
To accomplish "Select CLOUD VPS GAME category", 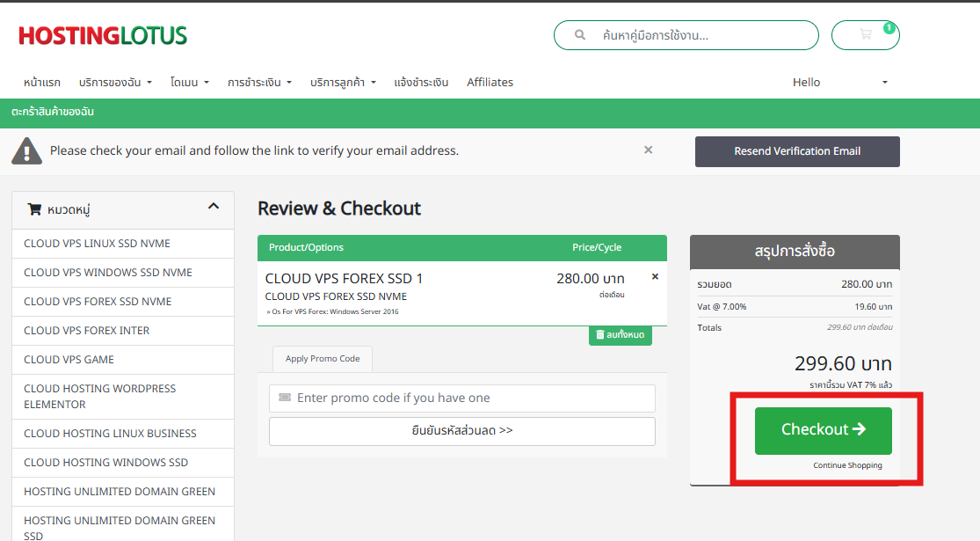I will coord(123,360).
